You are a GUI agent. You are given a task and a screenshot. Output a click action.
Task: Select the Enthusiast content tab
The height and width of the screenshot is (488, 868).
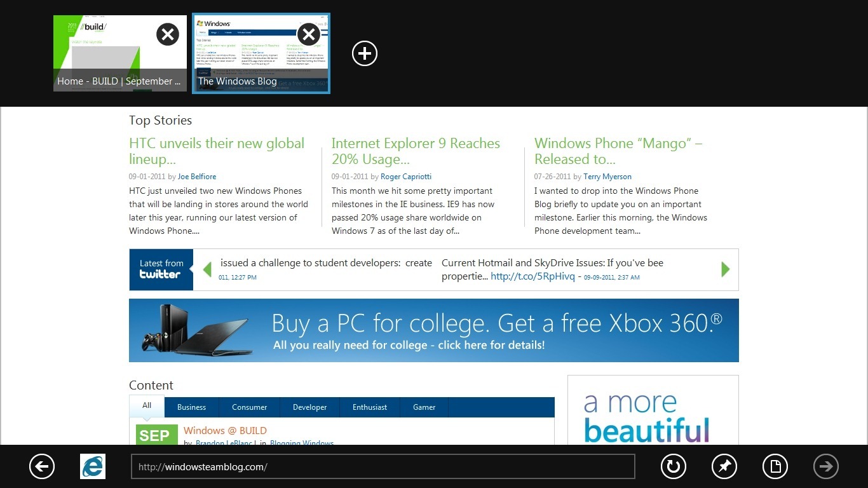point(370,407)
